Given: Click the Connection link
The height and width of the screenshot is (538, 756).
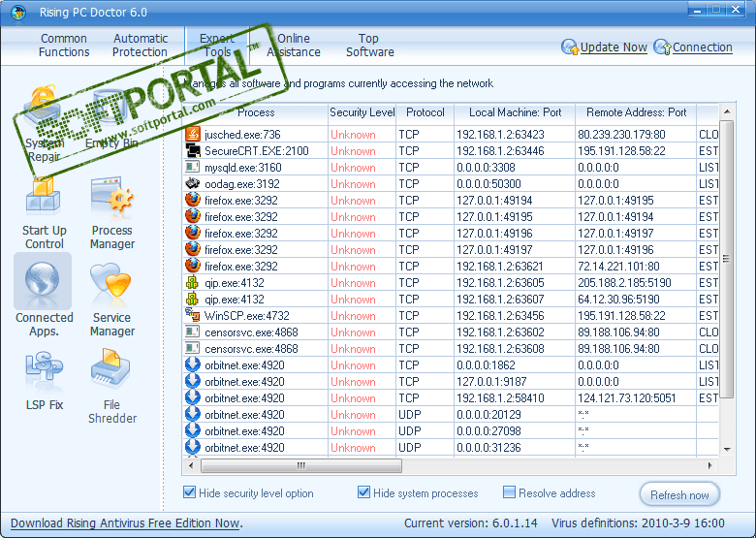Looking at the screenshot, I should (702, 47).
